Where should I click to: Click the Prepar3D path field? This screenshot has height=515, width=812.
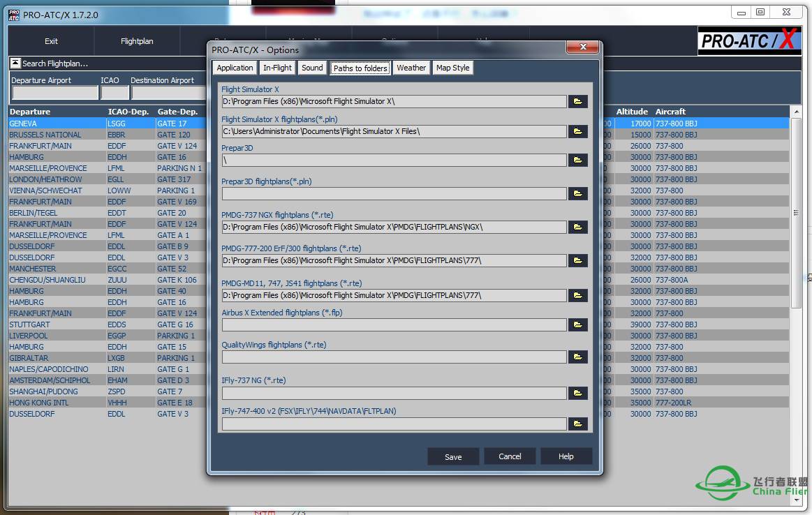(394, 160)
